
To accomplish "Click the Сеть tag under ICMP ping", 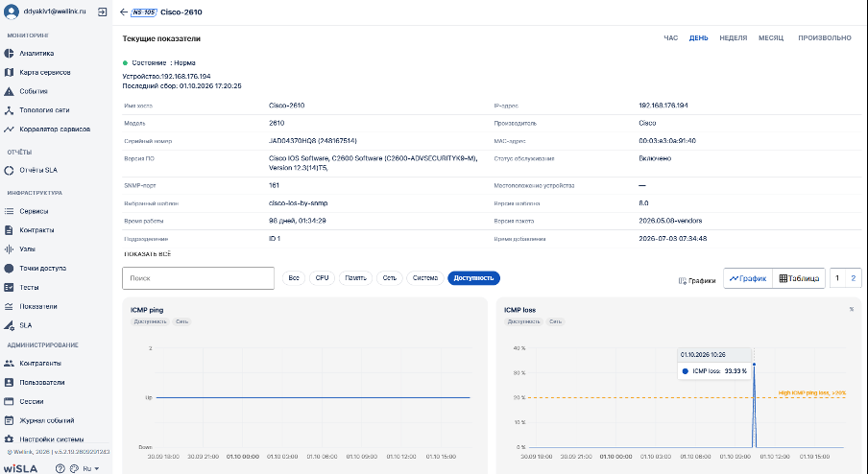I will pyautogui.click(x=181, y=321).
